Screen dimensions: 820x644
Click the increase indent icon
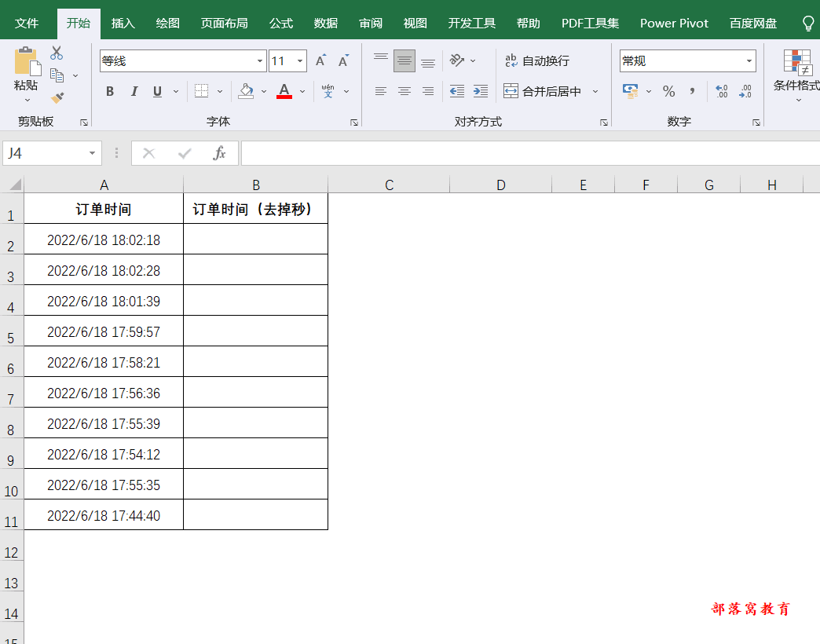[481, 91]
